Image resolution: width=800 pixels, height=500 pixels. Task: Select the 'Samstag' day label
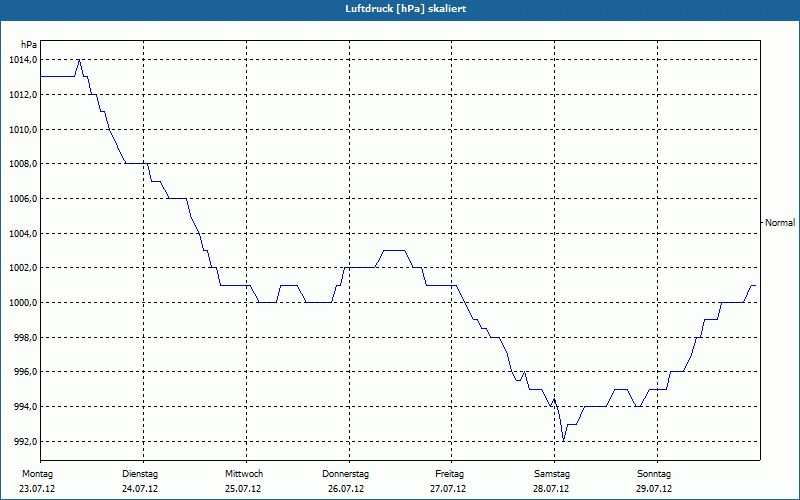coord(552,474)
